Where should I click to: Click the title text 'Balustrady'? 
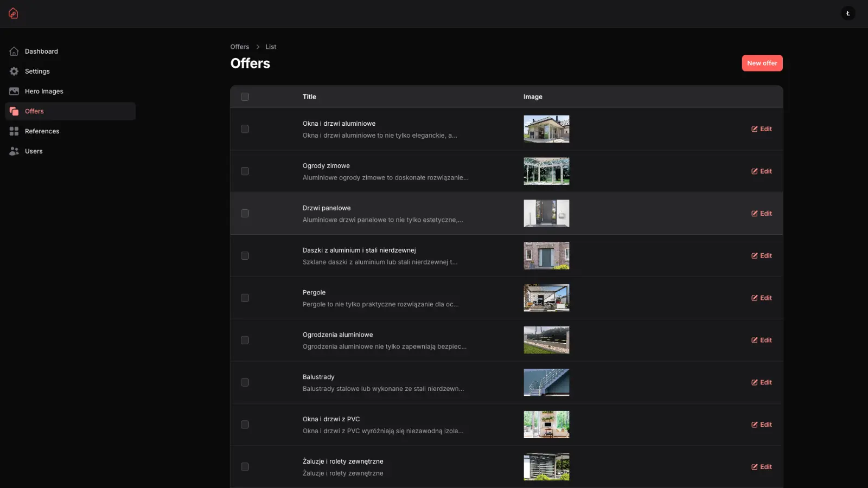(318, 377)
